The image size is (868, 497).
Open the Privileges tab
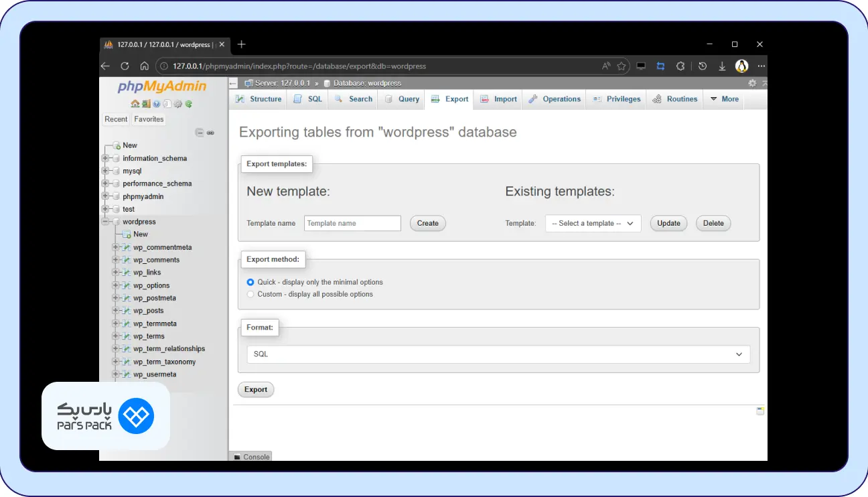click(x=616, y=99)
